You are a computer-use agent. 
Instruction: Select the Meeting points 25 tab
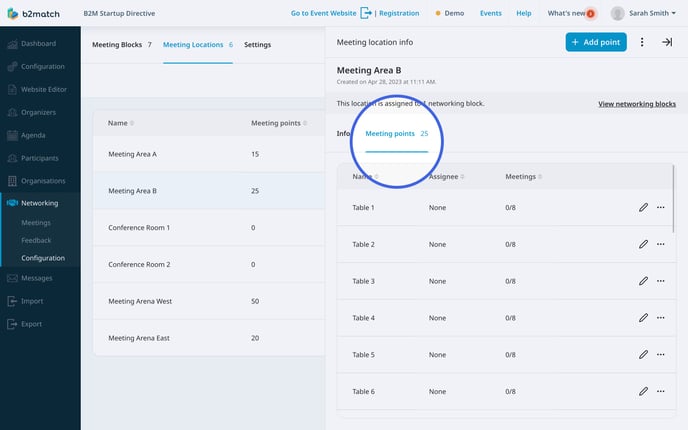397,134
